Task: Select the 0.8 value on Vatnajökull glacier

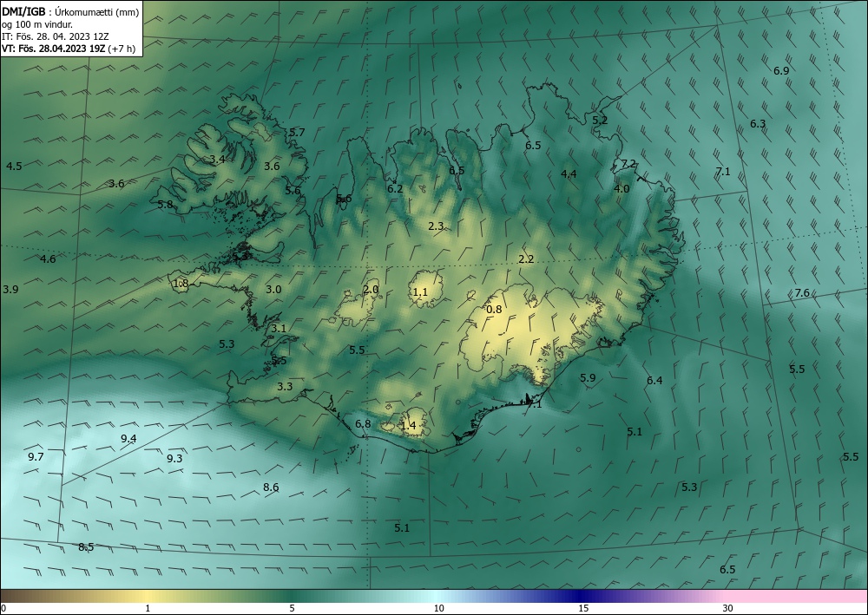Action: tap(494, 309)
